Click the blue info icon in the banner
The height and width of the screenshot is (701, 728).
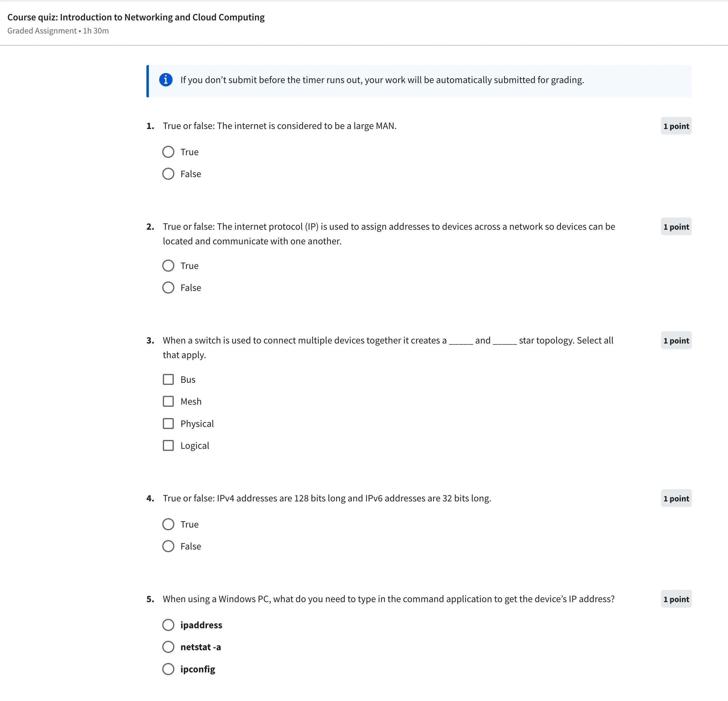click(x=166, y=80)
